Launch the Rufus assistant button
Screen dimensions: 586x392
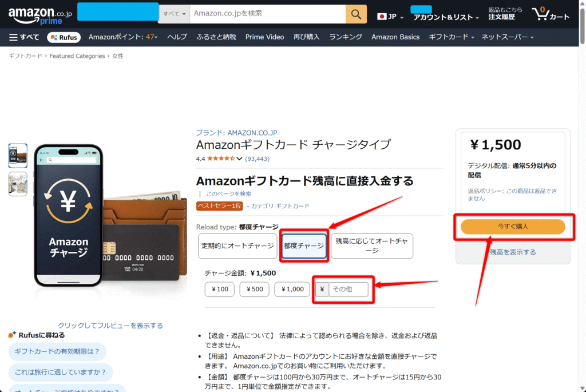pyautogui.click(x=64, y=37)
